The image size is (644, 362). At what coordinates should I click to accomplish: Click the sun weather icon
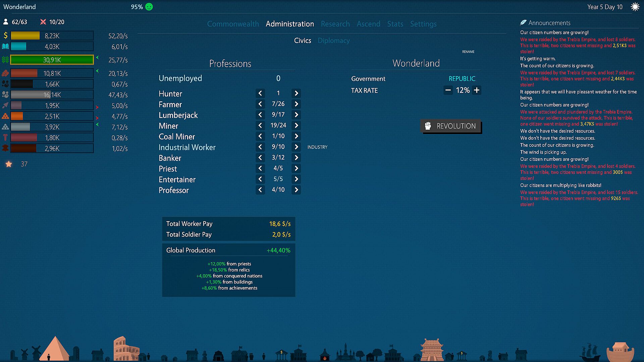pos(635,7)
